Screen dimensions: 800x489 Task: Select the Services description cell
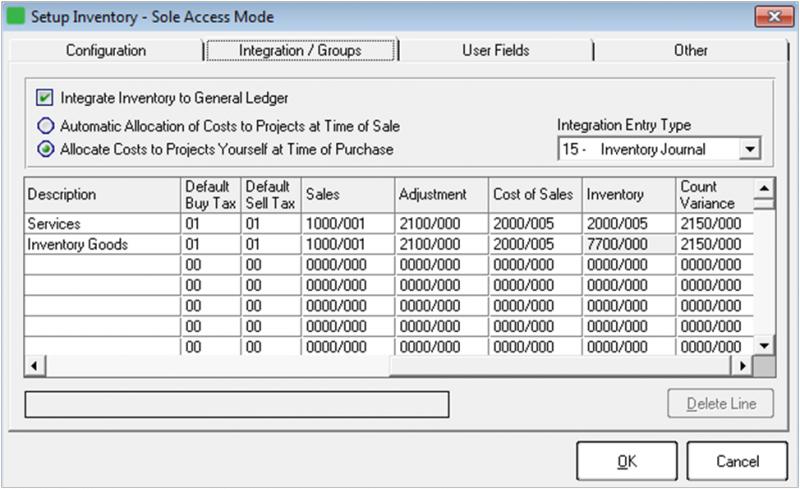click(100, 224)
